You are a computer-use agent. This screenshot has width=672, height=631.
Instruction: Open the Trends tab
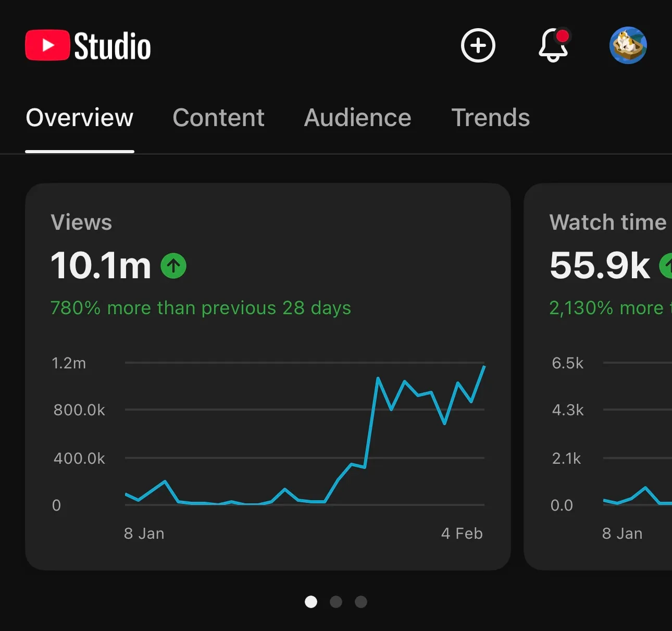[491, 118]
